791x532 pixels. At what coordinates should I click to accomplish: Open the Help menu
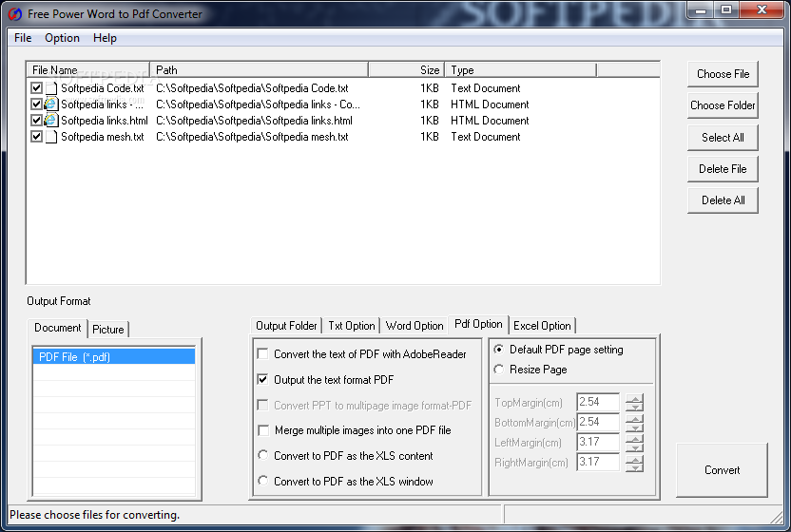point(105,38)
